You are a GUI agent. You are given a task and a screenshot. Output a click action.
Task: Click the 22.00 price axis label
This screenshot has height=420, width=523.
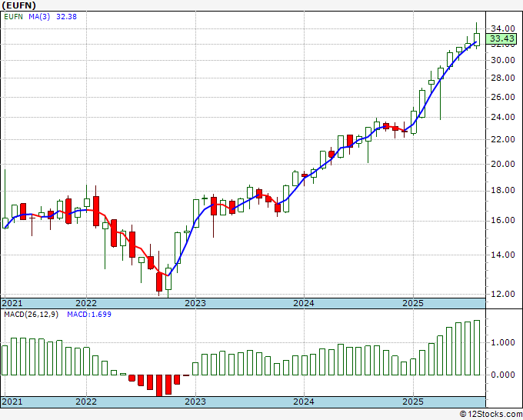click(503, 139)
